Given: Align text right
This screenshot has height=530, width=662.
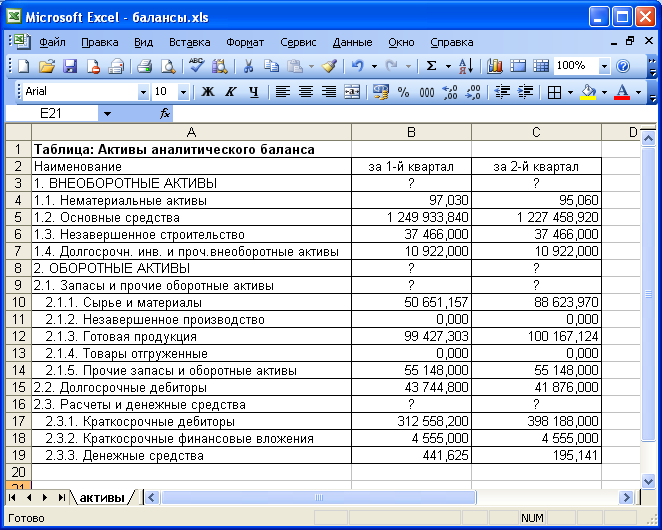Looking at the screenshot, I should [329, 92].
